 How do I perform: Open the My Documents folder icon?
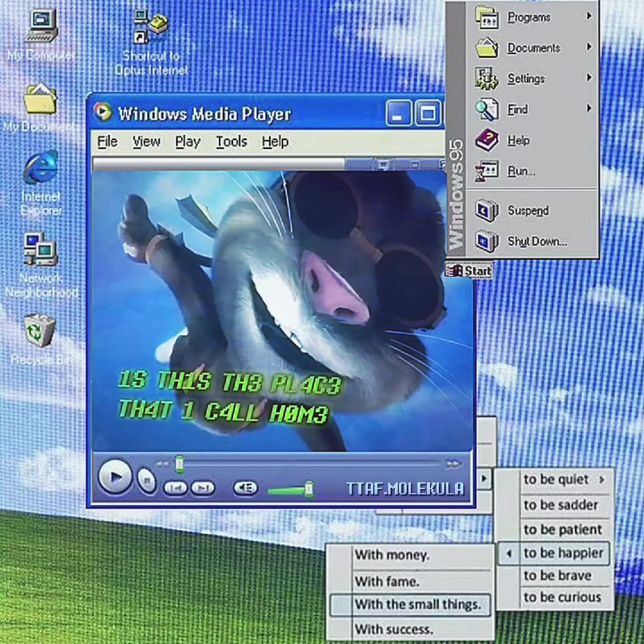(41, 98)
